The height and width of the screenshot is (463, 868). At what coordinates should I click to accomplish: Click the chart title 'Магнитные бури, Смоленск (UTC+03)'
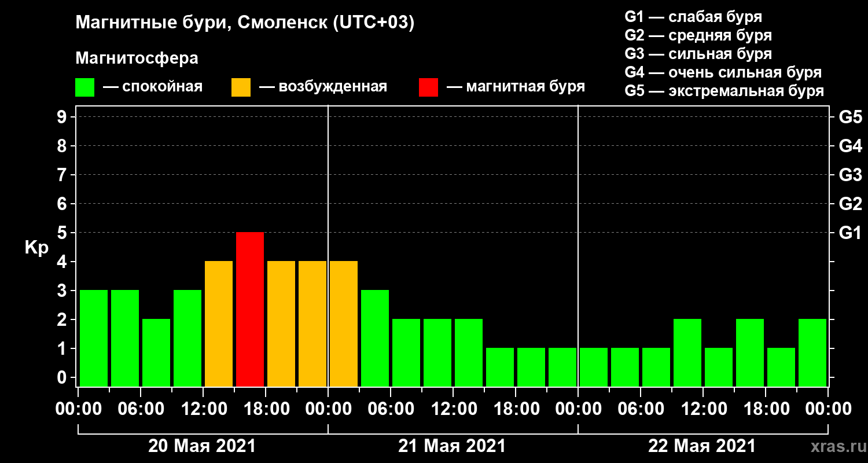point(245,23)
